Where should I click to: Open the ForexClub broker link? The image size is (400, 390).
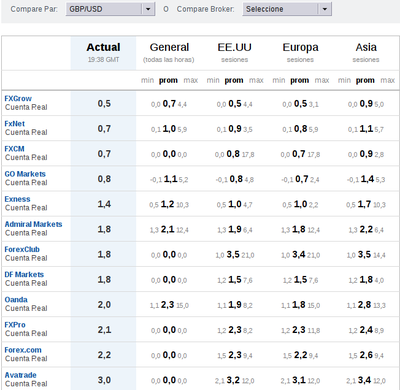click(22, 249)
